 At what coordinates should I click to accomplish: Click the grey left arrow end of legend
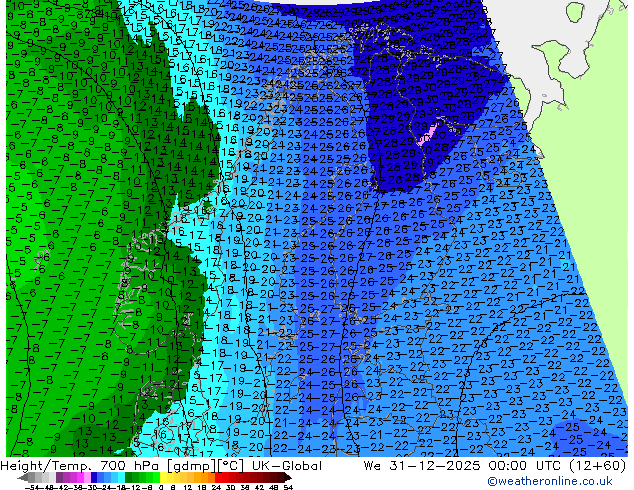pos(23,477)
